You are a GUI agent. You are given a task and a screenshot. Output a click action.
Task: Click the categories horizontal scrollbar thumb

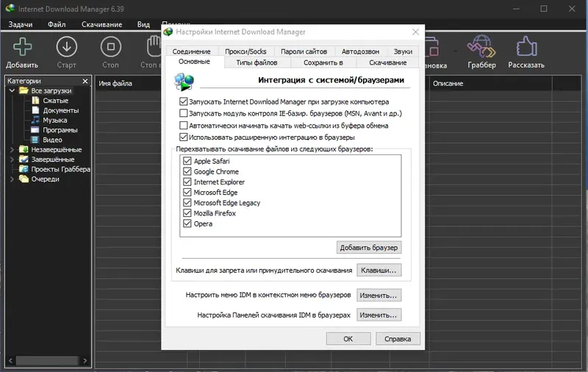pyautogui.click(x=47, y=361)
